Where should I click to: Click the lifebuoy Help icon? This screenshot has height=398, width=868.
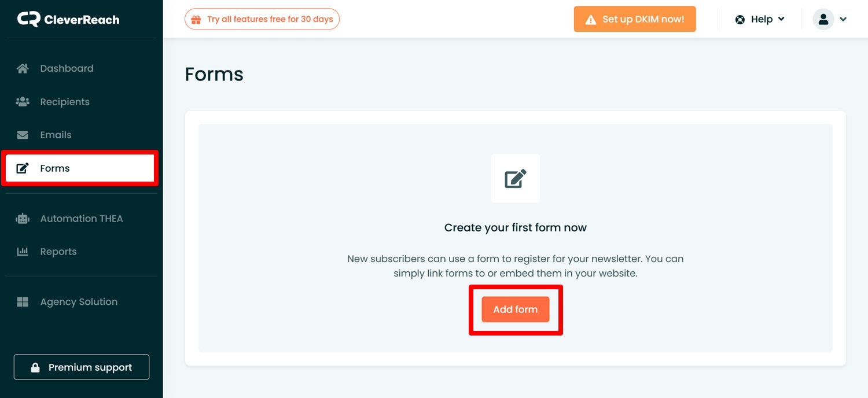(740, 19)
